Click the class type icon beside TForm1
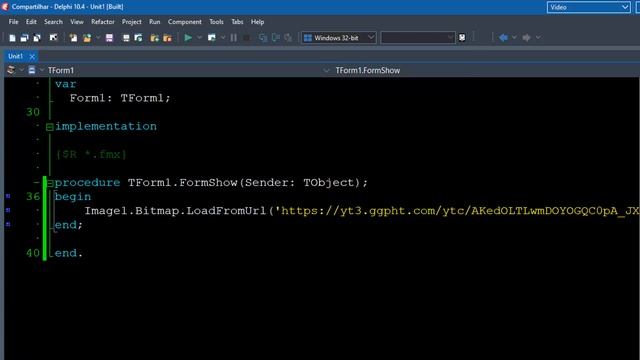 [x=32, y=70]
